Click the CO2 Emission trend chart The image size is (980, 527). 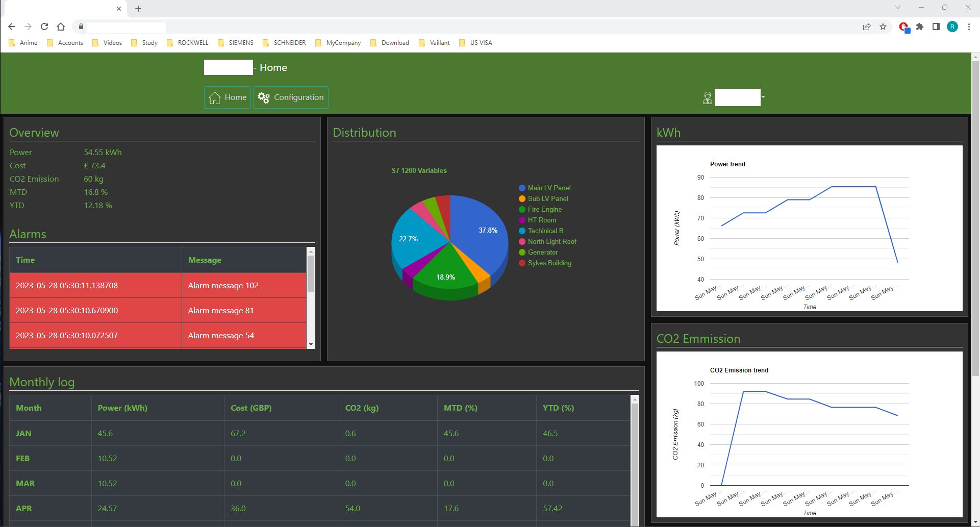[x=810, y=435]
